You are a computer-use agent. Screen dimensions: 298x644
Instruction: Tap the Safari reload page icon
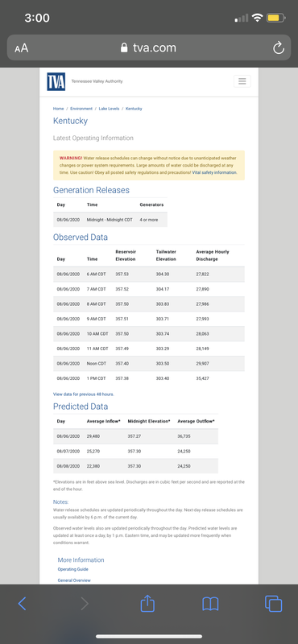279,48
